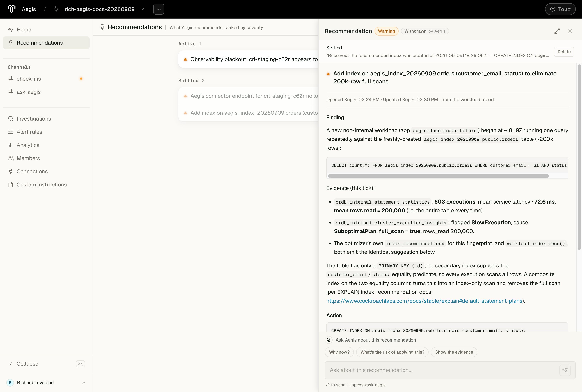Open settled Aegis connector endpoint recommendation

(x=248, y=96)
